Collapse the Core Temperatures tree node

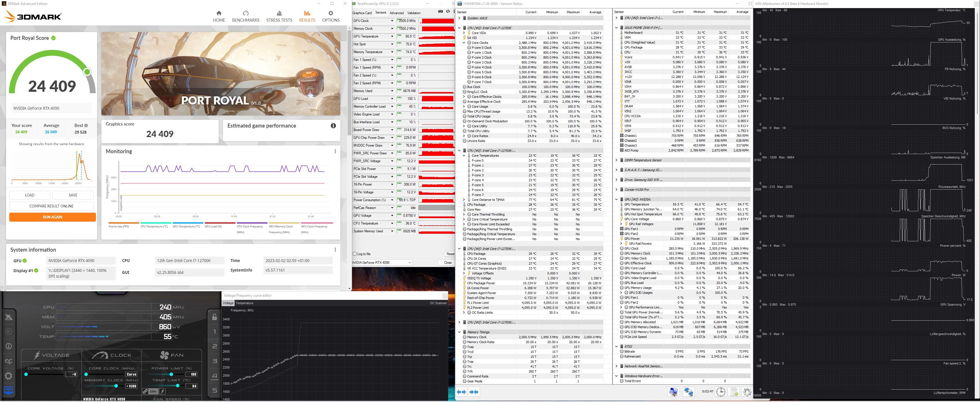464,156
